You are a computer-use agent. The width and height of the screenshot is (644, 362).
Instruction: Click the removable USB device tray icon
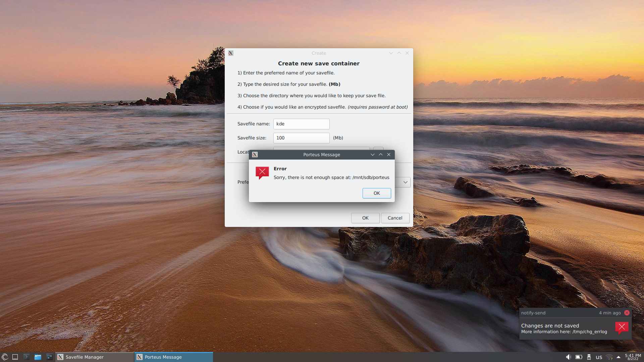point(589,357)
